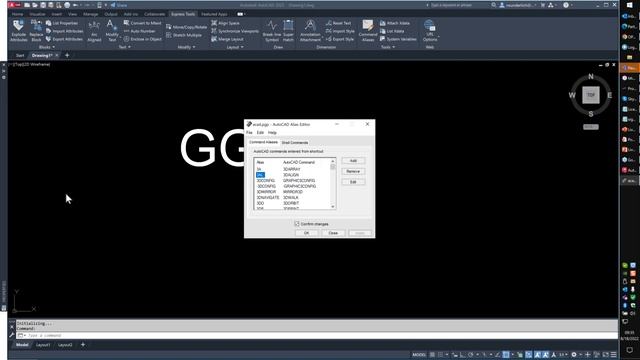Click Synchronize Viewports
This screenshot has width=640, height=360.
point(235,31)
